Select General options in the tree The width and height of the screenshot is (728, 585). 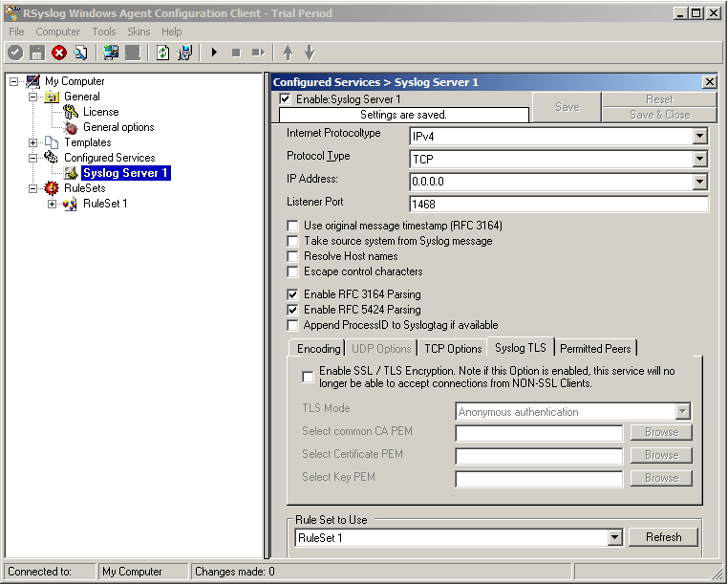tap(118, 127)
